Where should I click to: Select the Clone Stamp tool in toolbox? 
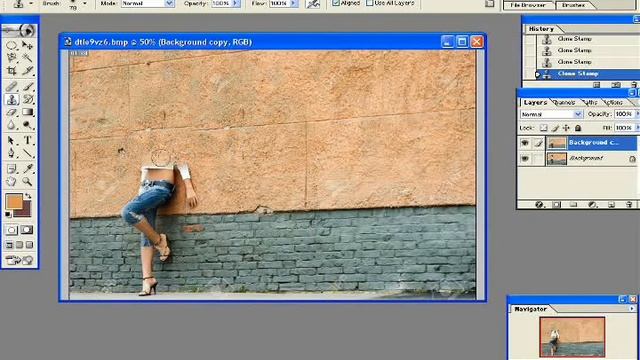pos(11,99)
